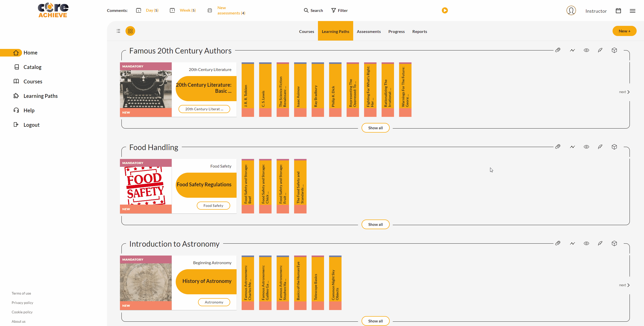The image size is (644, 326).
Task: Click Show all for Food Handling learning path
Action: 375,224
